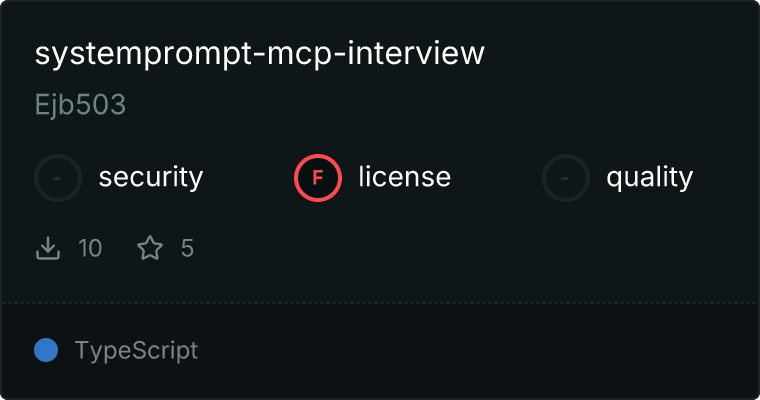
Task: Open the systemprompt-mcp-interview title
Action: click(259, 53)
